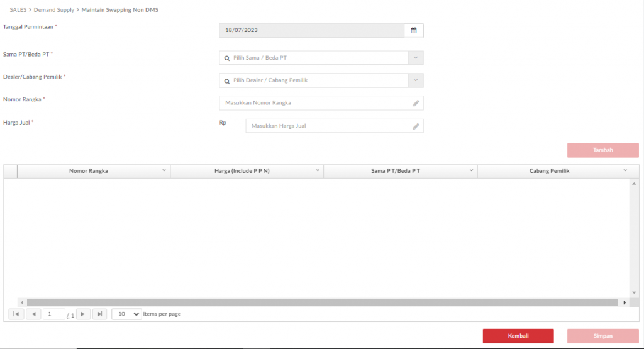Viewport: 644px width, 349px height.
Task: Open the Sama P T/Beda P T column menu
Action: [x=471, y=170]
